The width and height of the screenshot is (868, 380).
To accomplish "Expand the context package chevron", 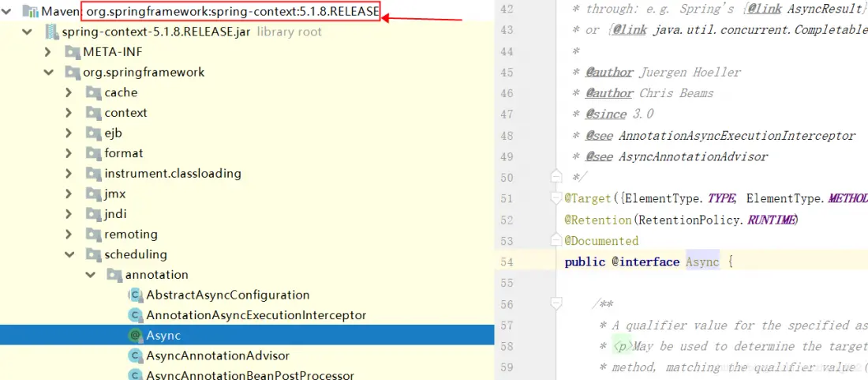I will pyautogui.click(x=69, y=113).
